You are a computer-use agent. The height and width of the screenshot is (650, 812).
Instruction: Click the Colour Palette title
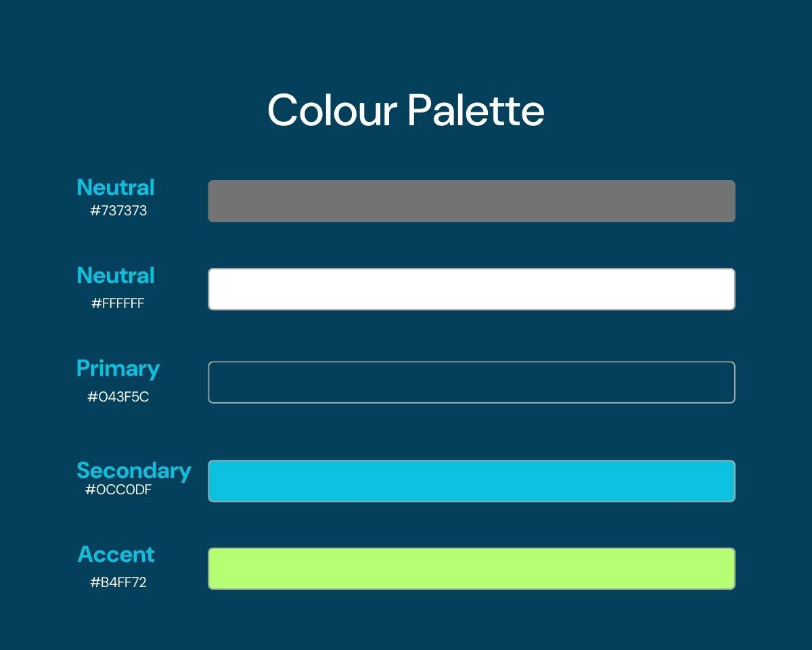[406, 110]
